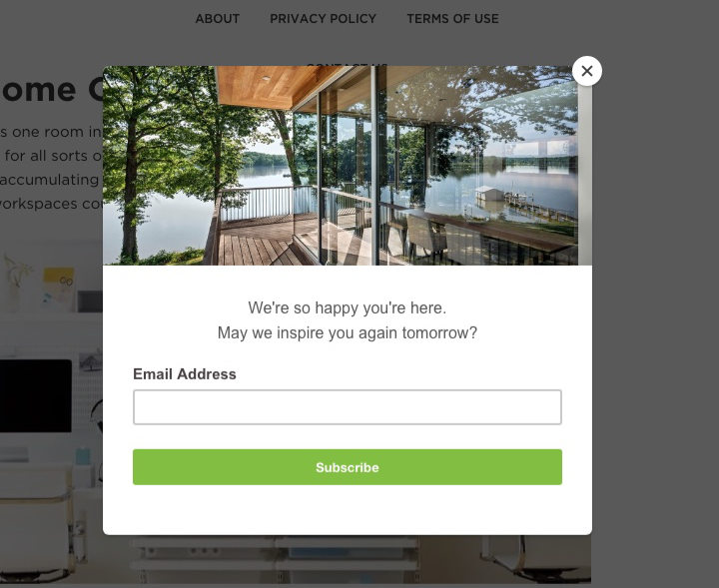Click "May we inspire you again tomorrow?" line
This screenshot has width=719, height=588.
[x=348, y=332]
